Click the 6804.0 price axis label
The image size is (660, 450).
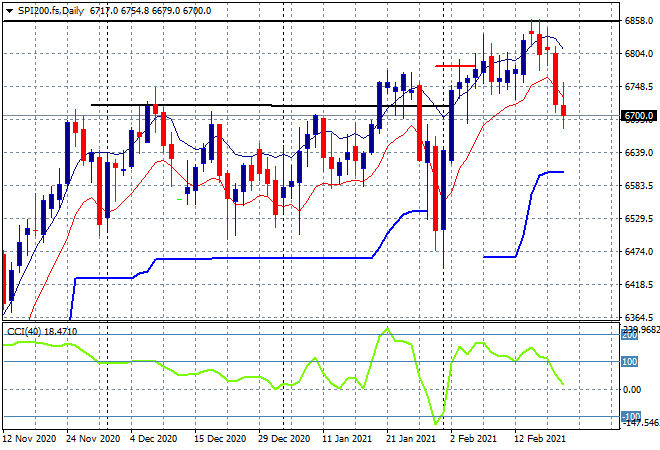[x=639, y=53]
